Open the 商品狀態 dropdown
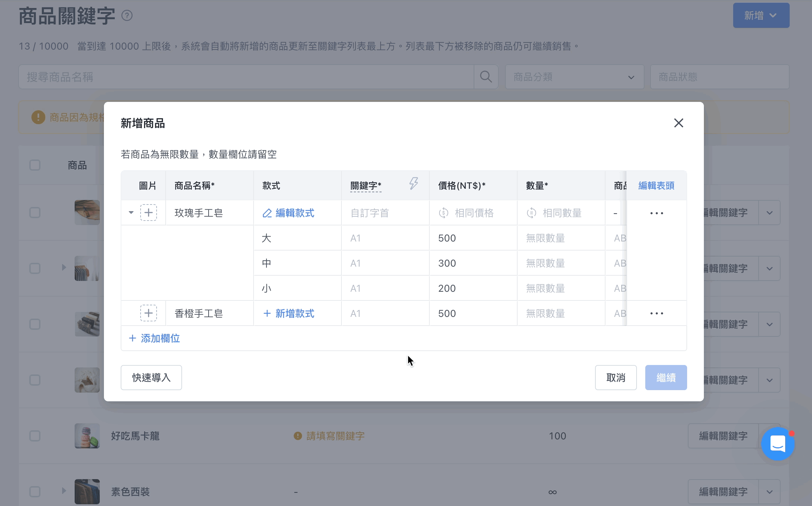Viewport: 812px width, 506px height. point(720,77)
